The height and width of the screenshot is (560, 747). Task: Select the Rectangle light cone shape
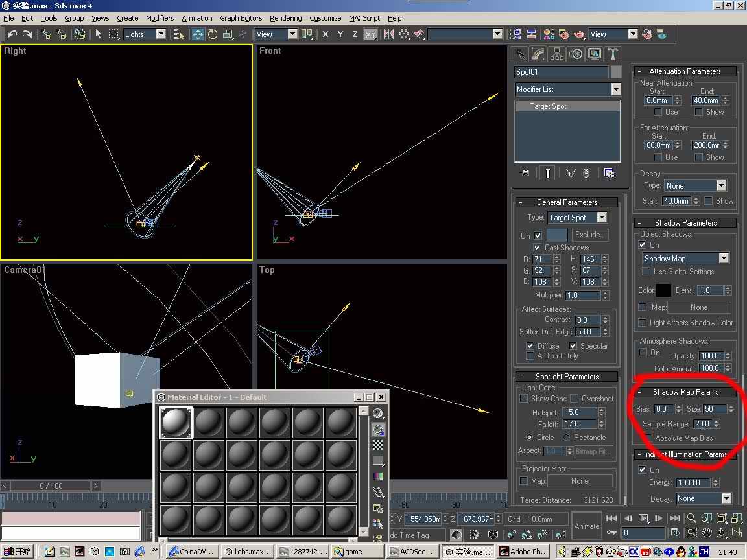[x=566, y=437]
